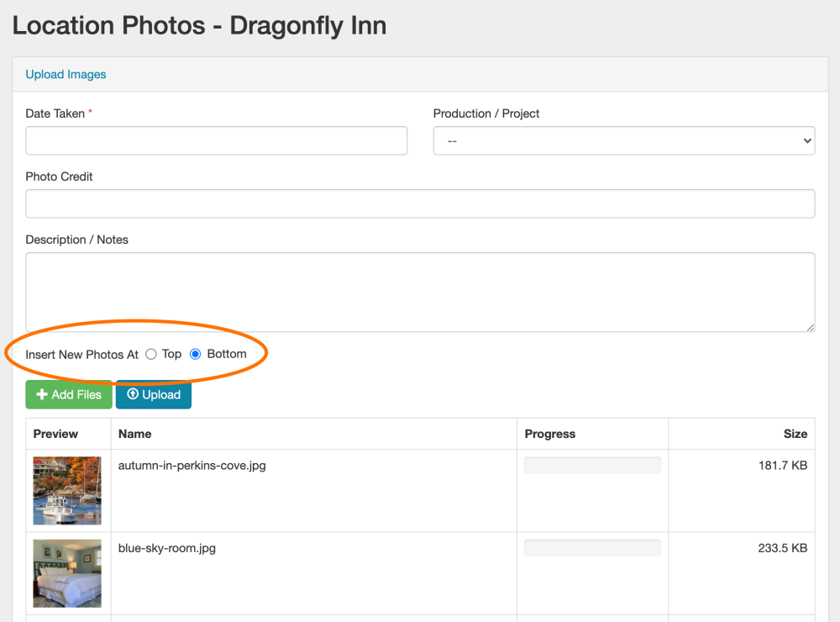Click the Size column header
This screenshot has height=622, width=840.
(x=795, y=434)
